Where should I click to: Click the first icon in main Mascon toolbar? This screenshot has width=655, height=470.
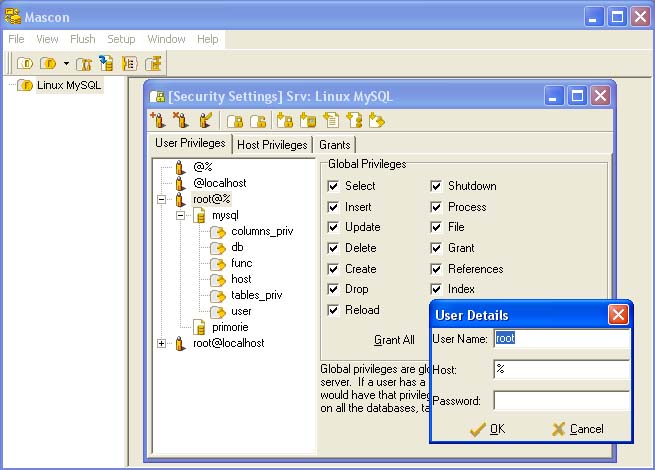tap(25, 64)
